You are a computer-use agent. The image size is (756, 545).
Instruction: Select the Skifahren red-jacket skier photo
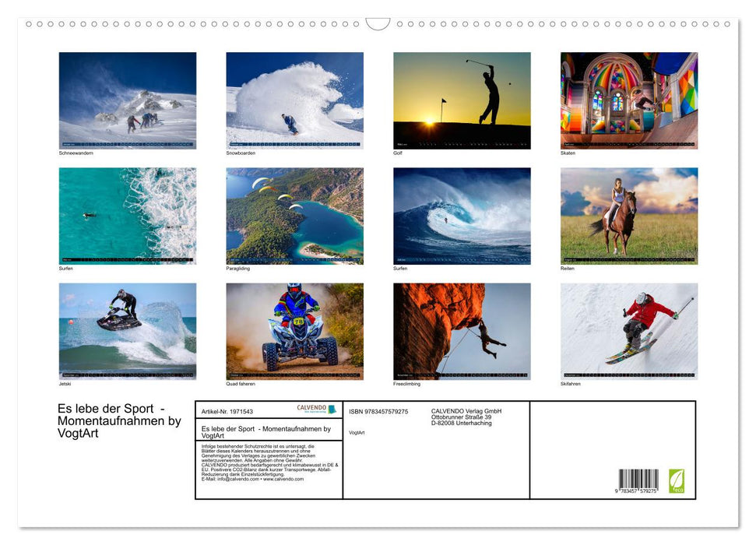pos(628,329)
